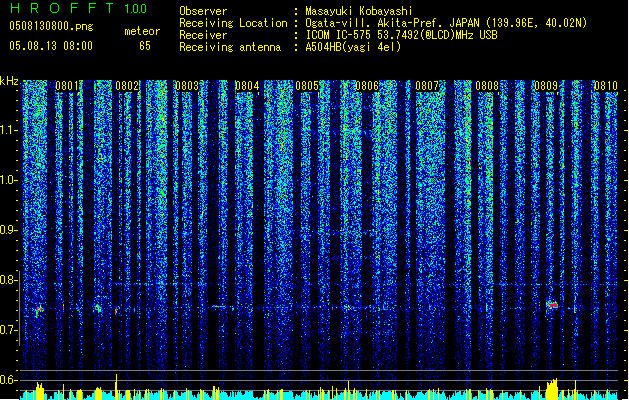Click filename 0508130800.png
The width and height of the screenshot is (629, 400).
click(x=51, y=26)
